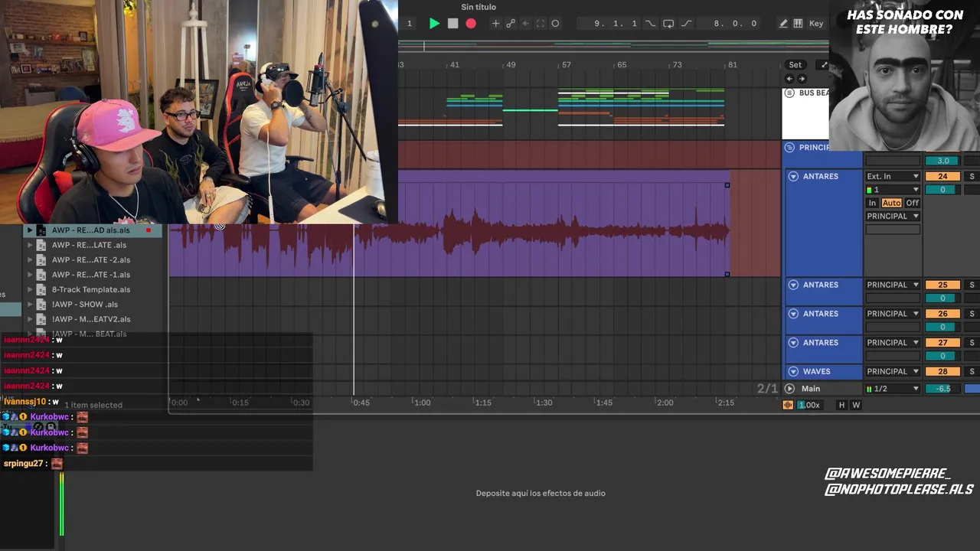Solo track 26 with S button
Screen dimensions: 980x551
(x=972, y=314)
